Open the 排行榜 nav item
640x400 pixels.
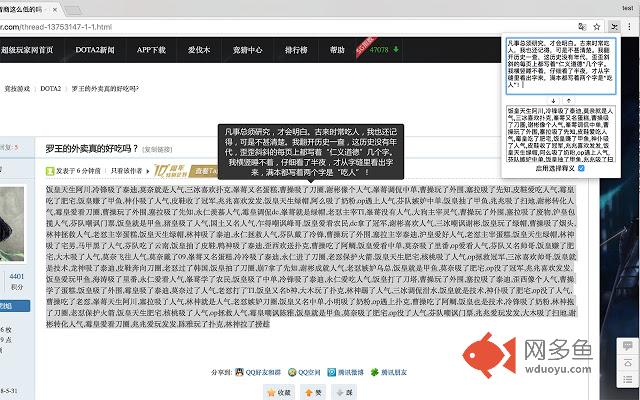tap(296, 50)
